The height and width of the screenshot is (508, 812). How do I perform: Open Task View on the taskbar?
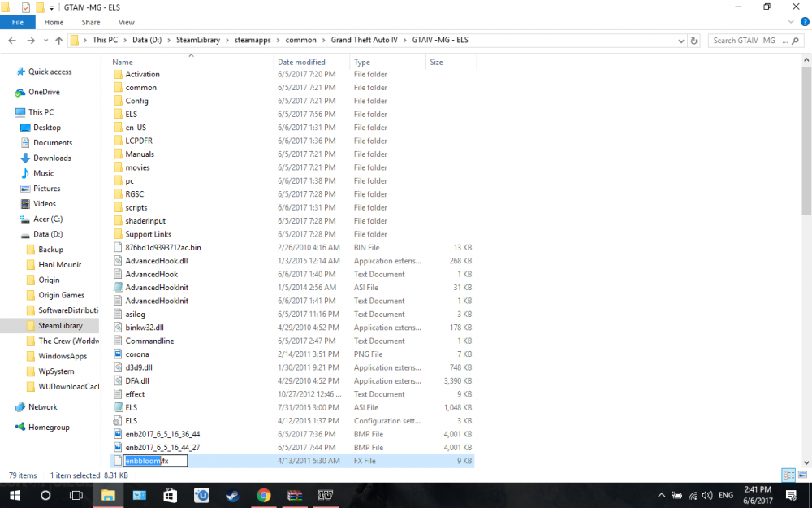[76, 496]
